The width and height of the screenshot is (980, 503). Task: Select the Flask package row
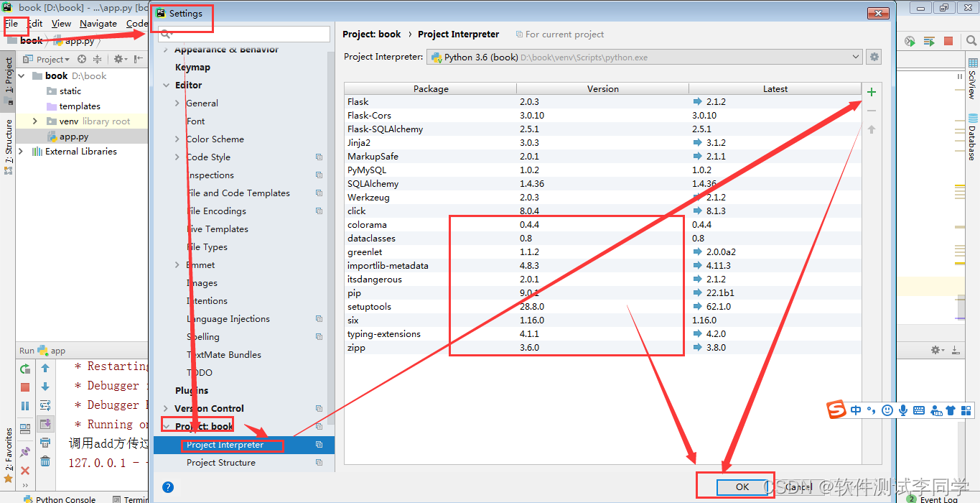click(x=603, y=102)
